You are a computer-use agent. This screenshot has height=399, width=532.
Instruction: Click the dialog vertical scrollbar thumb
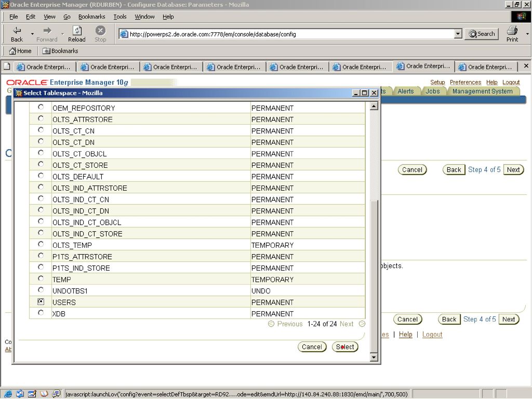click(374, 276)
